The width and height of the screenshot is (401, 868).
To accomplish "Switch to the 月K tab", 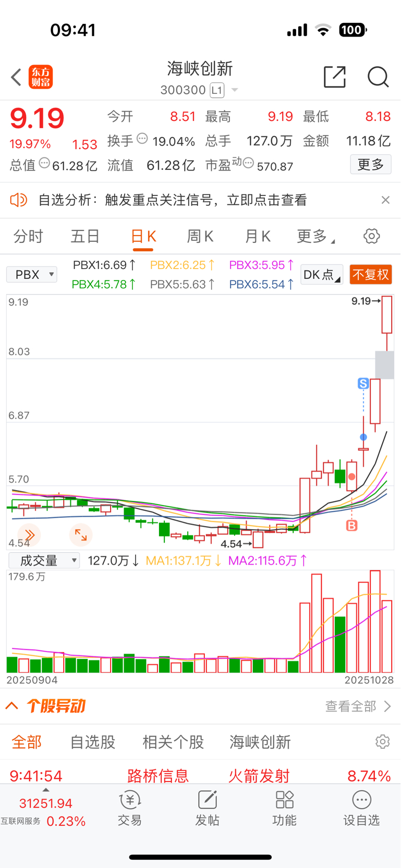I will (x=258, y=237).
